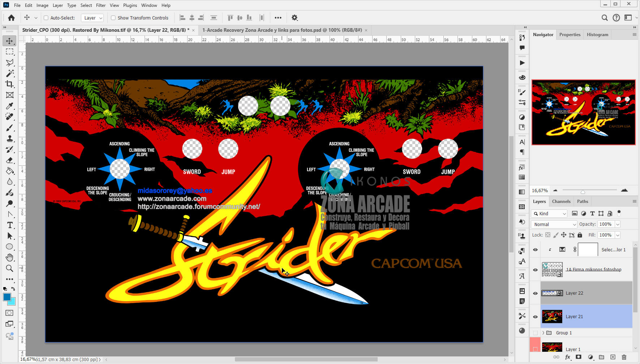Image resolution: width=640 pixels, height=364 pixels.
Task: Show Group 1 visibility box
Action: [x=535, y=333]
